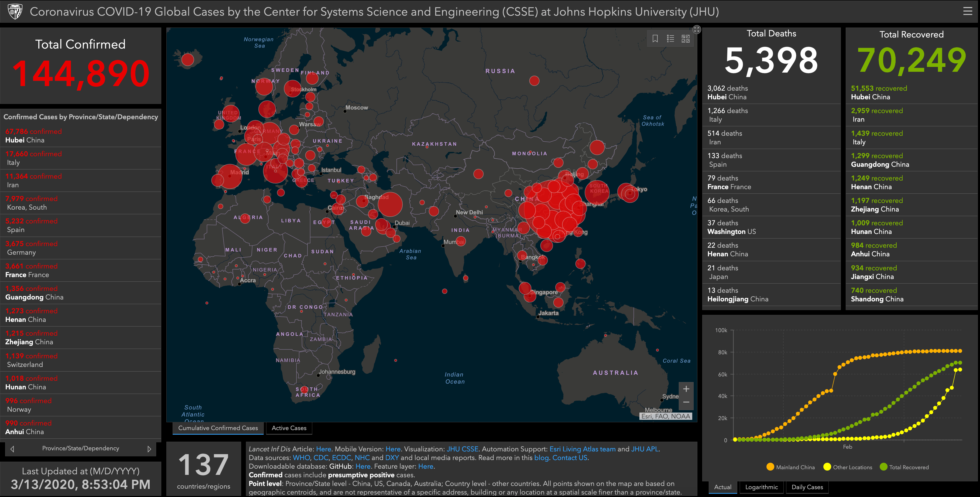Select France 3,661 confirmed row
Screen dimensions: 980x497
coord(81,271)
